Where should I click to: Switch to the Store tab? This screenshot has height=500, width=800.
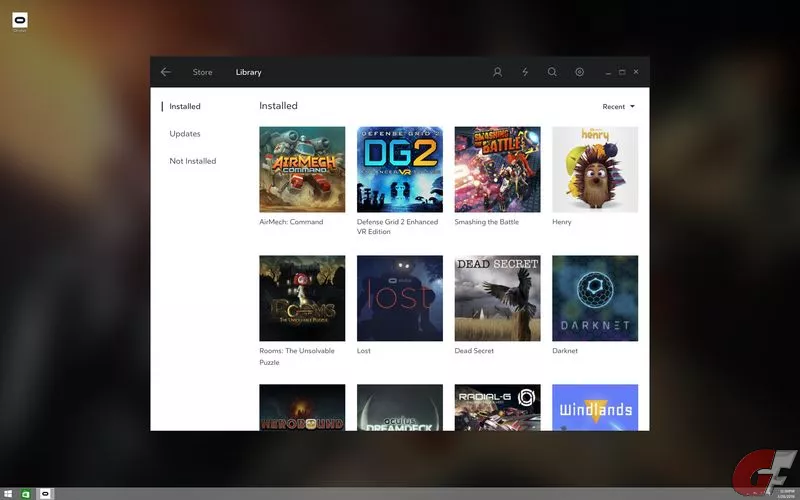click(202, 72)
